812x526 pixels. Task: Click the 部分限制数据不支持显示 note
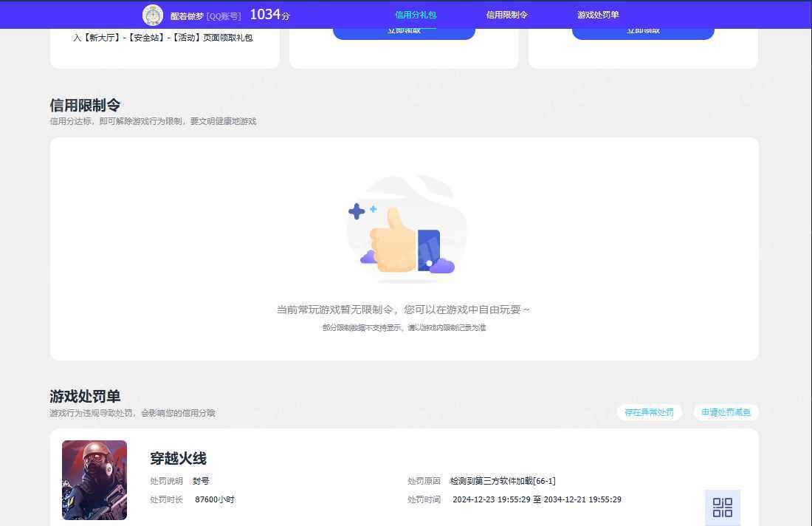point(404,327)
